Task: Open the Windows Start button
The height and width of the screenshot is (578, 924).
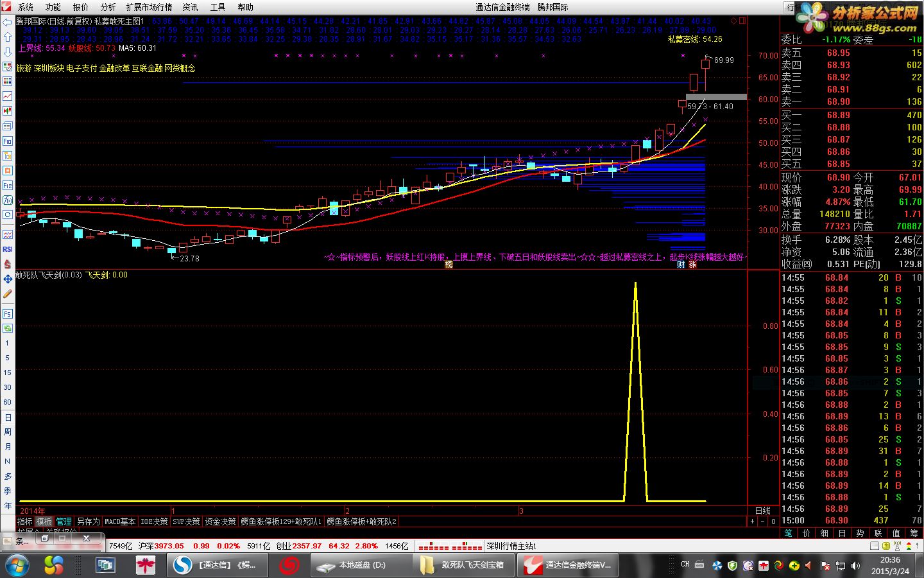Action: 16,566
